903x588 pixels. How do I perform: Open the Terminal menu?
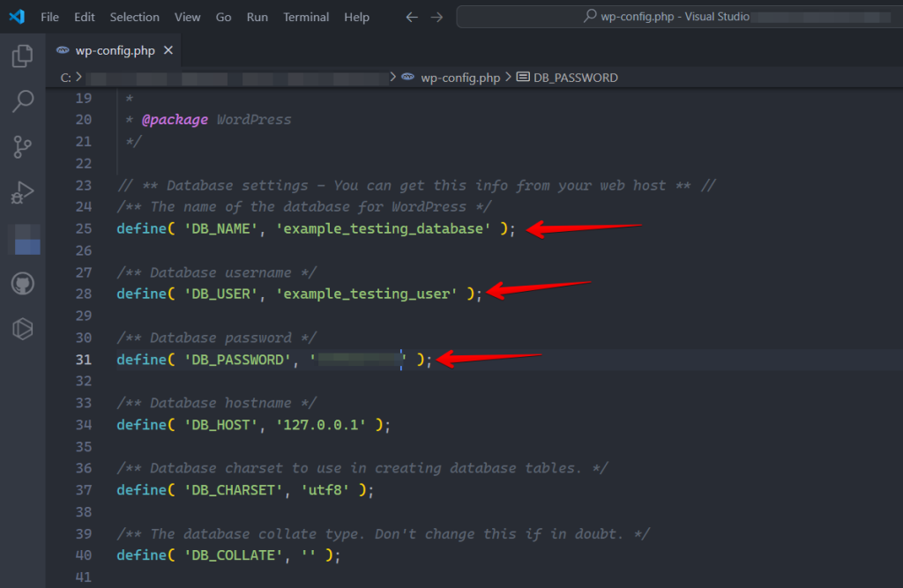coord(305,17)
